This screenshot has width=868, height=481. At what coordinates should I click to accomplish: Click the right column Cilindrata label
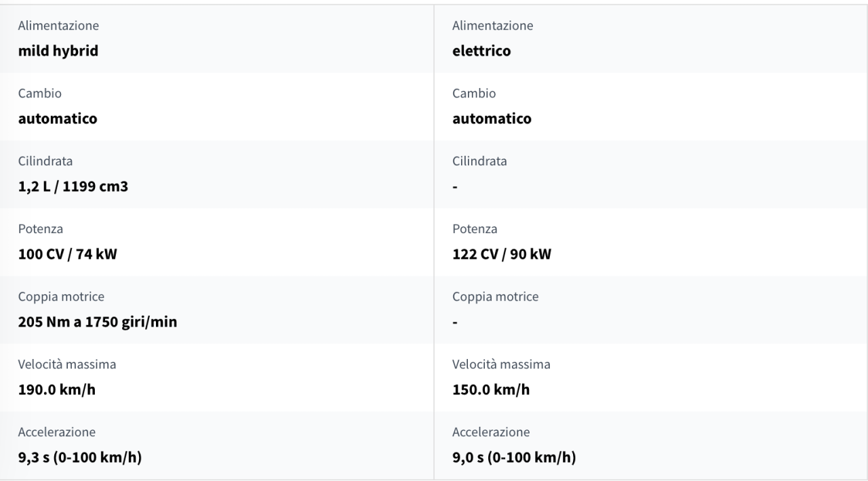click(x=479, y=161)
